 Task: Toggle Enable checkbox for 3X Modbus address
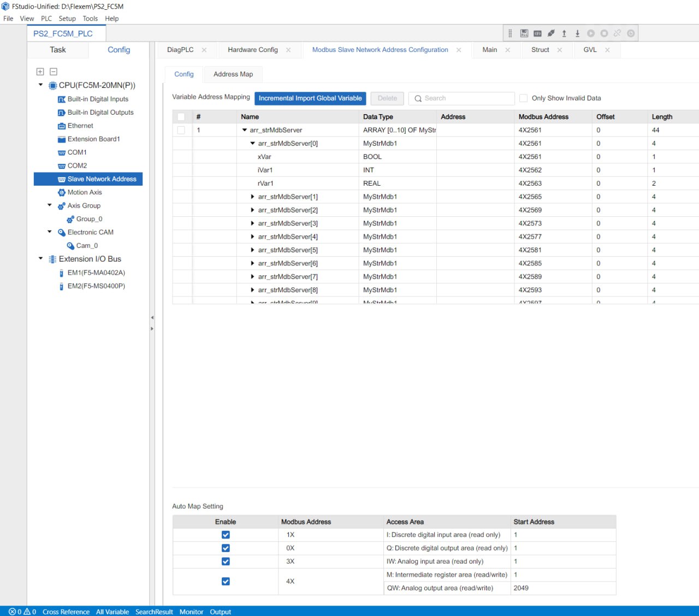(226, 561)
